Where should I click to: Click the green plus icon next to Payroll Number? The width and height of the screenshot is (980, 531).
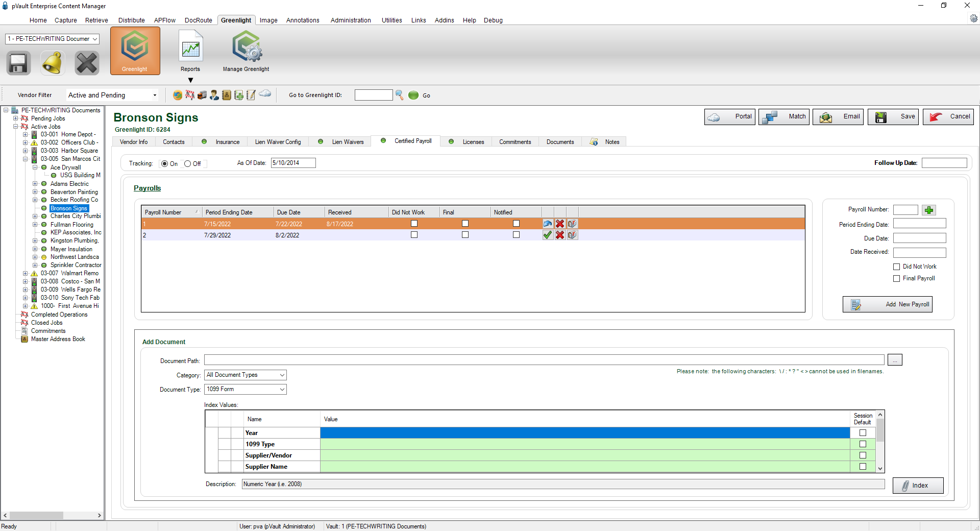click(x=929, y=210)
